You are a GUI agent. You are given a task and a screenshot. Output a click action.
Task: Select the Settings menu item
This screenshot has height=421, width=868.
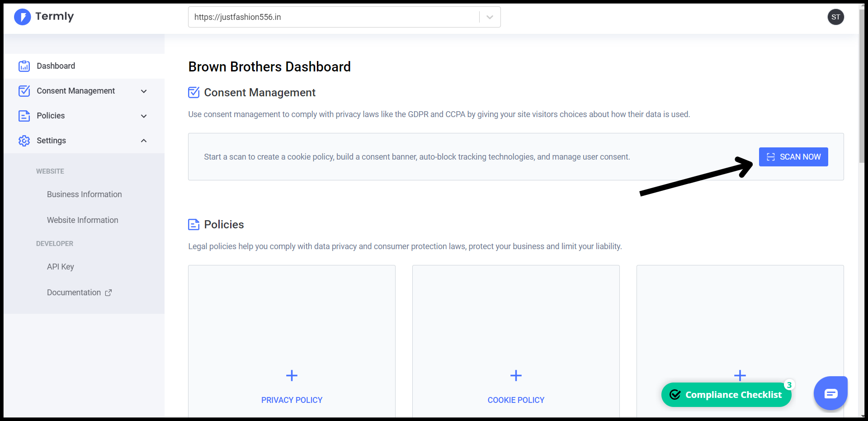pos(84,141)
